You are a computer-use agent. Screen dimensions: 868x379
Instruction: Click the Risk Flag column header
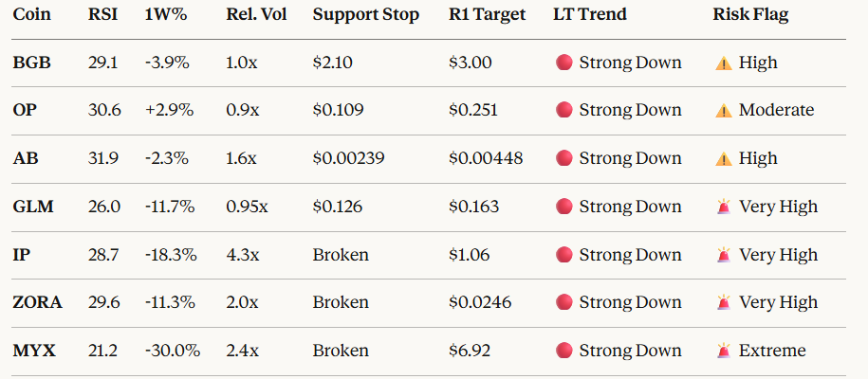point(750,15)
